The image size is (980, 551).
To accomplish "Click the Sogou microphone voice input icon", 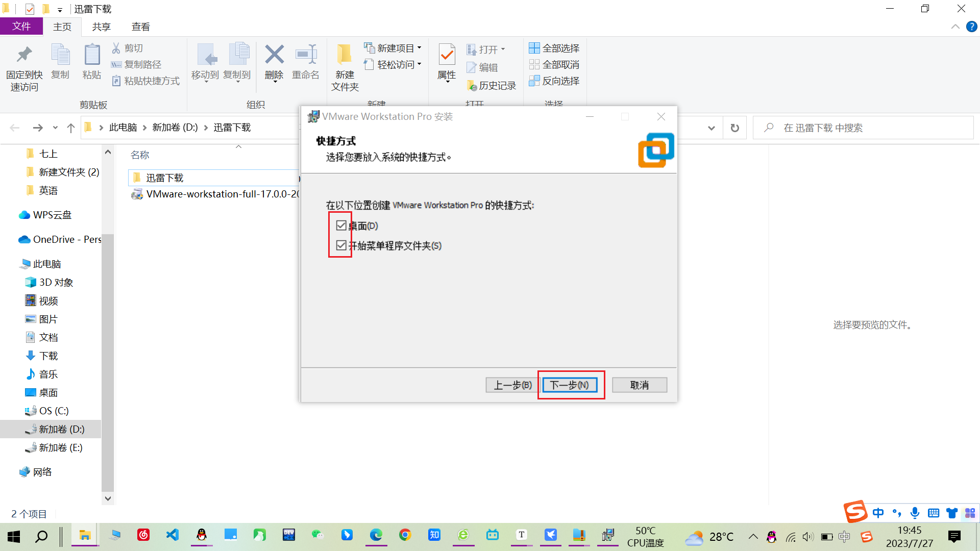I will click(x=915, y=513).
